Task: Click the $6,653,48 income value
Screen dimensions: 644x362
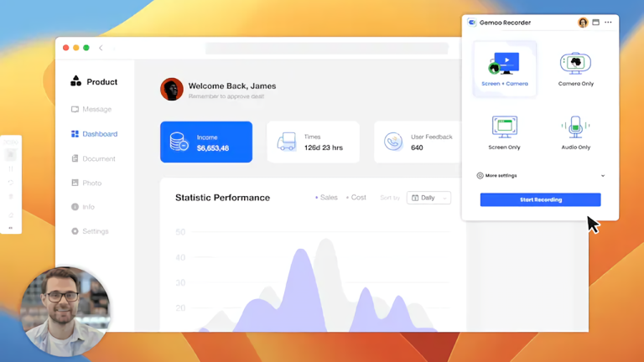Action: [213, 148]
